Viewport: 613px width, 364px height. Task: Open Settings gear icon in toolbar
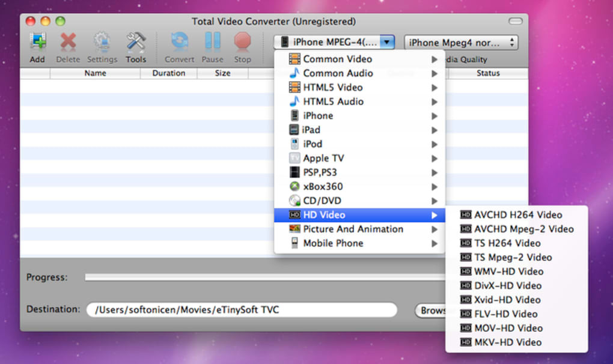tap(102, 41)
